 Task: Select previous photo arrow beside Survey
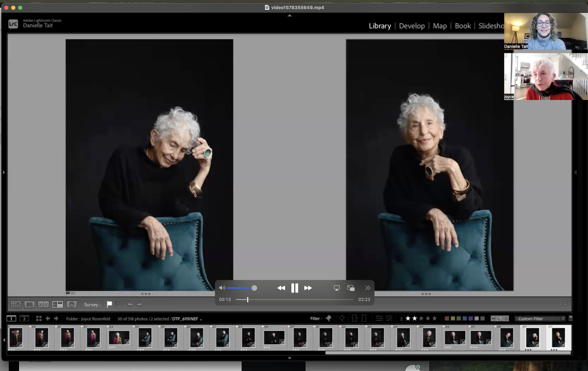point(130,304)
